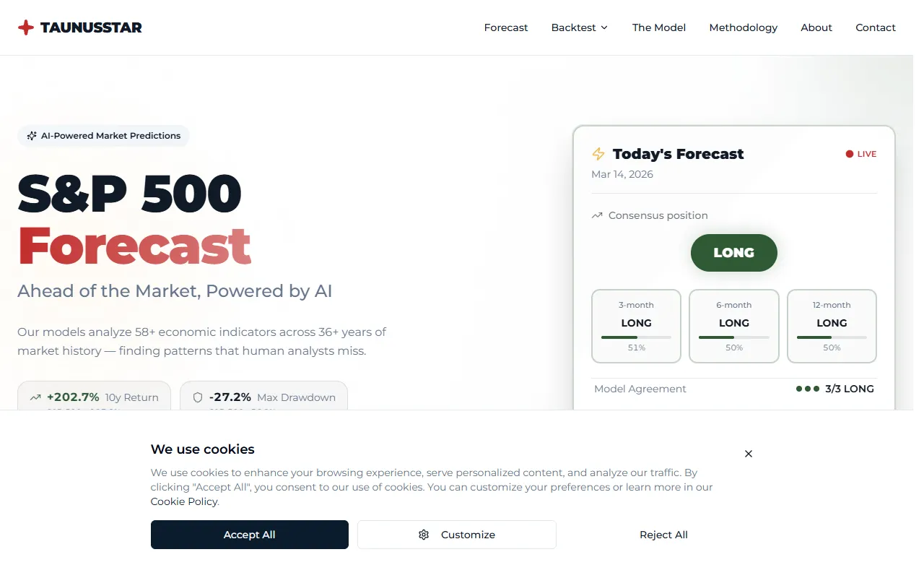Viewport: 924px width, 578px height.
Task: Click the shield icon beside Max Drawdown
Action: [x=198, y=397]
